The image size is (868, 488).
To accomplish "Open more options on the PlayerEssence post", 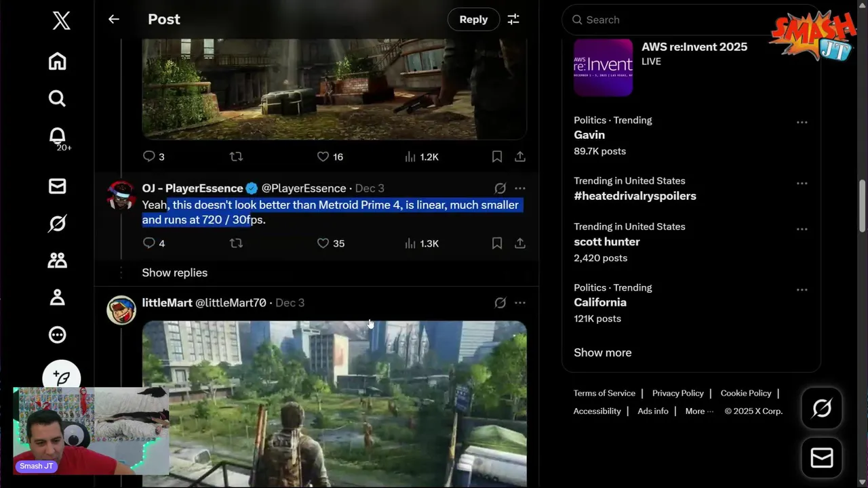I will tap(520, 188).
